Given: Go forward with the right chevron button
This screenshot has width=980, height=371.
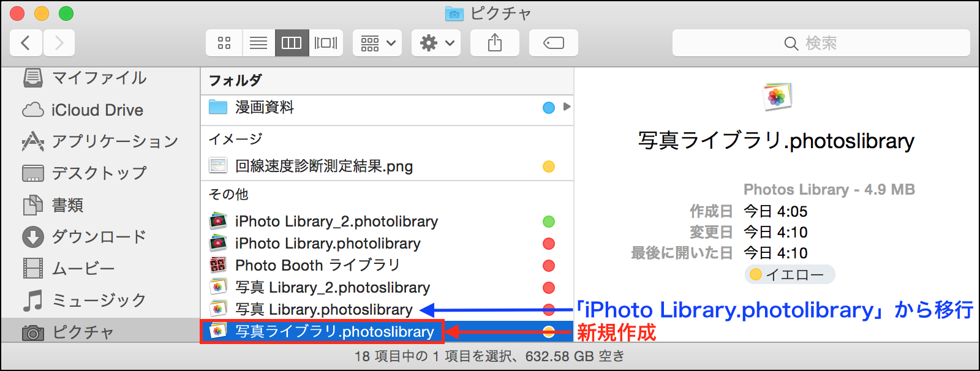Looking at the screenshot, I should point(59,43).
